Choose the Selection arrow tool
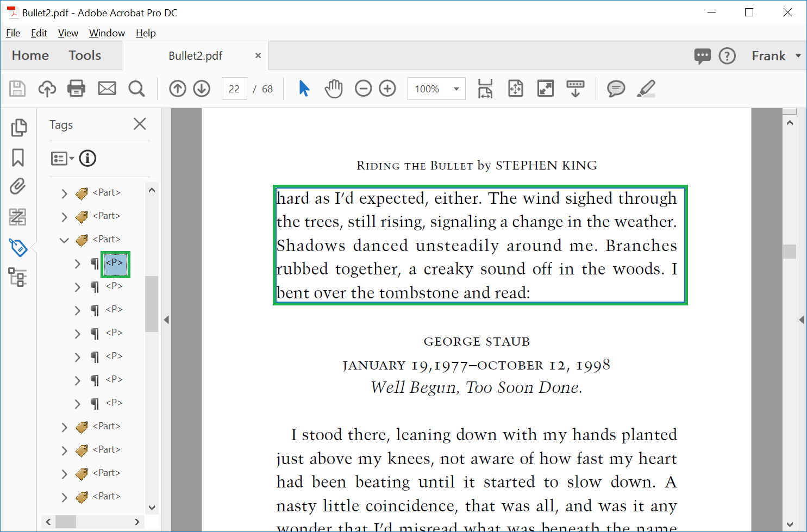This screenshot has width=807, height=532. coord(304,89)
